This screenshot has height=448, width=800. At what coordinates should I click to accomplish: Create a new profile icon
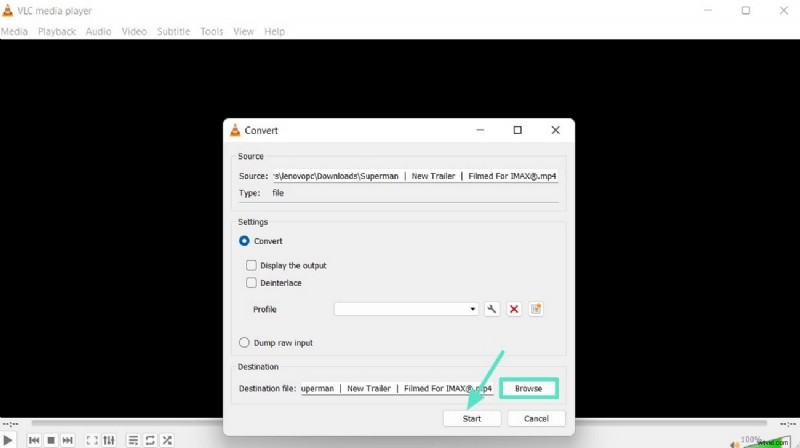coord(536,309)
